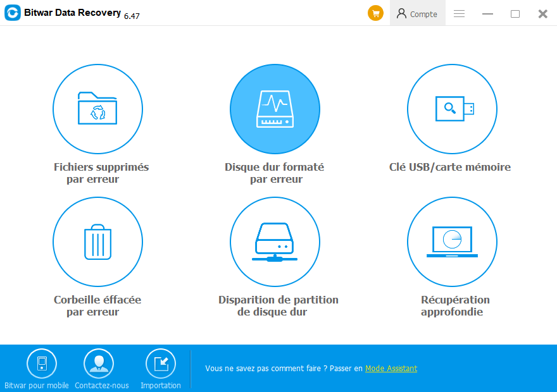Viewport: 557px width, 392px height.
Task: Click the 'Bitwar pour mobile' caption
Action: 37,385
